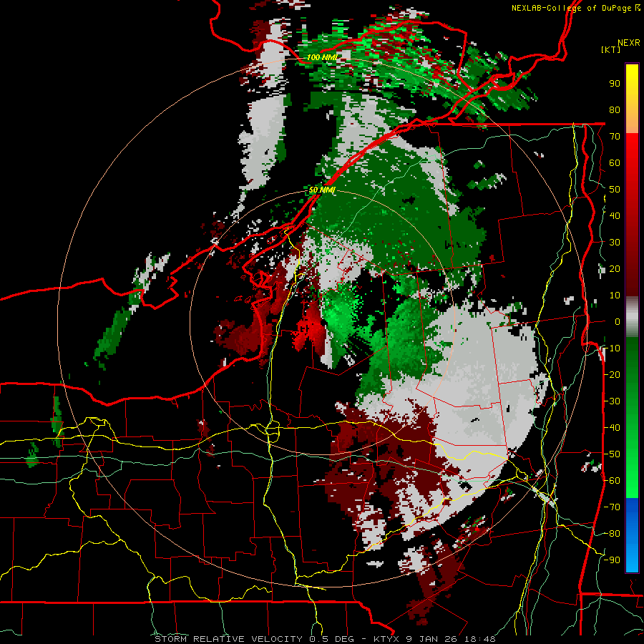Click the STORM RELATIVE VELOCITY caption text
Screen dimensions: 644x644
228,639
